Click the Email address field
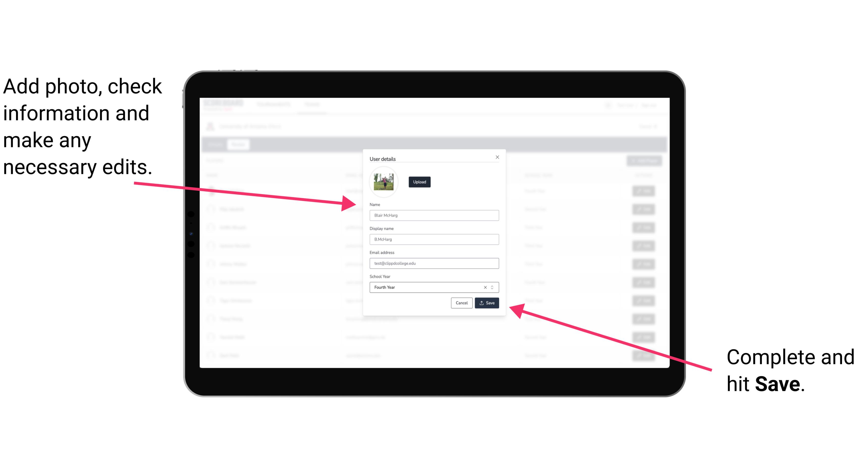 (433, 264)
